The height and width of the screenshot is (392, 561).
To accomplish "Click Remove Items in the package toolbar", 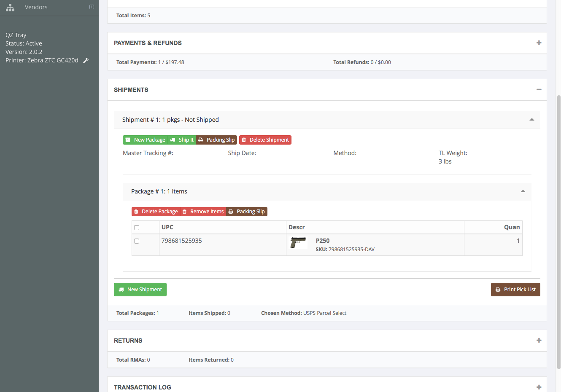I will (203, 212).
